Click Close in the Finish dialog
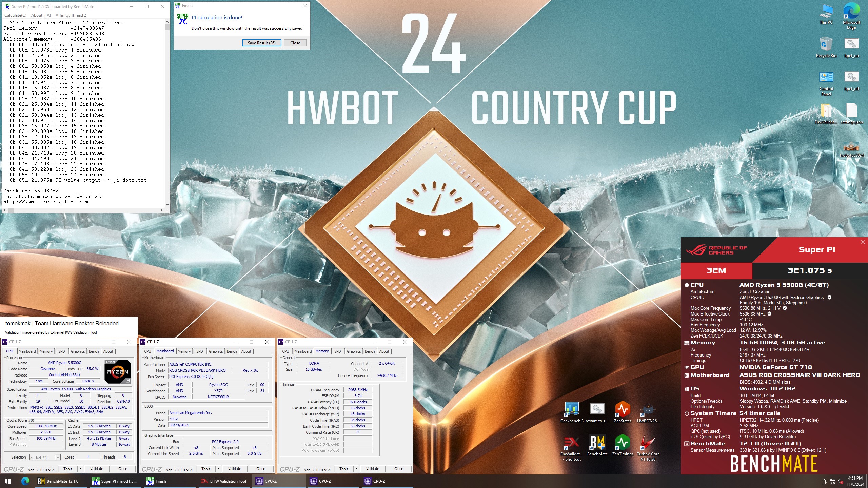The height and width of the screenshot is (488, 868). point(295,43)
